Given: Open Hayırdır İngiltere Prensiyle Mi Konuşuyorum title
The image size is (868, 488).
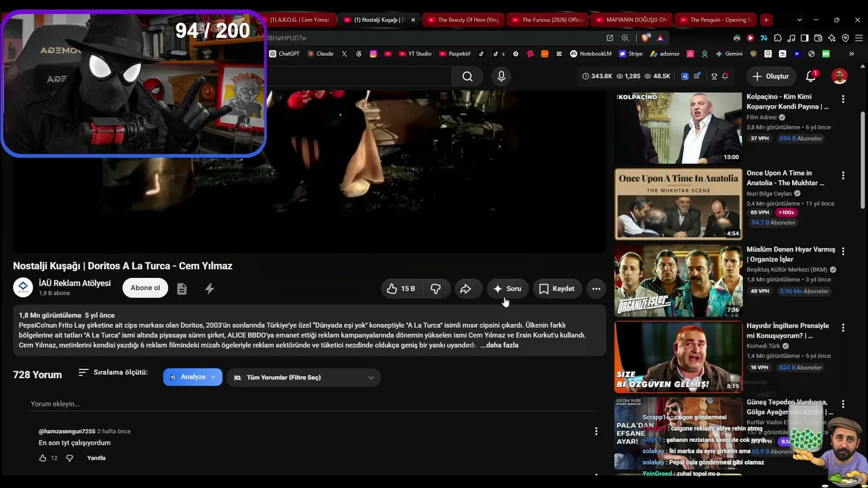Looking at the screenshot, I should [788, 331].
